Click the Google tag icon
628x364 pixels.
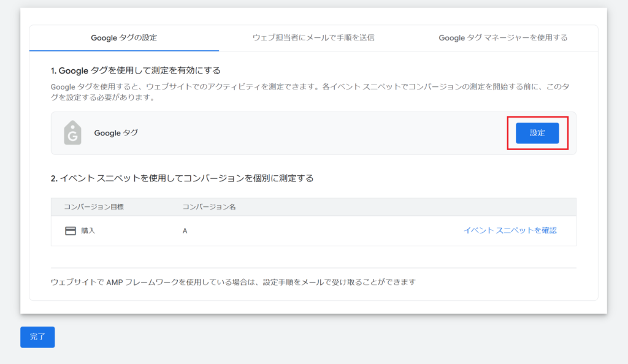pyautogui.click(x=72, y=133)
